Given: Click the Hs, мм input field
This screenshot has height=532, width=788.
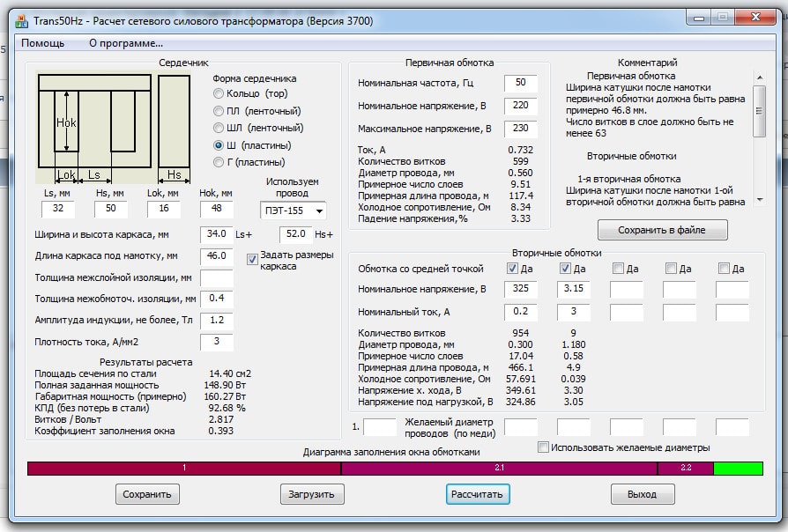Looking at the screenshot, I should tap(111, 209).
